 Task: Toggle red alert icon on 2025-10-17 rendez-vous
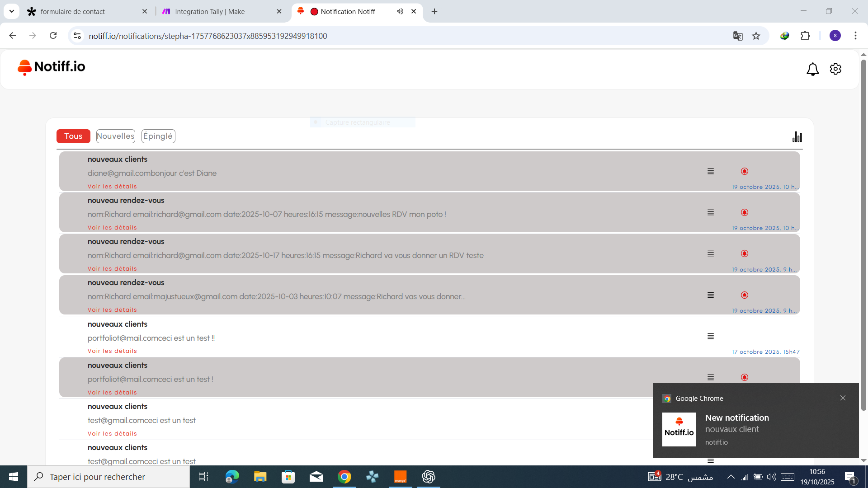tap(745, 253)
